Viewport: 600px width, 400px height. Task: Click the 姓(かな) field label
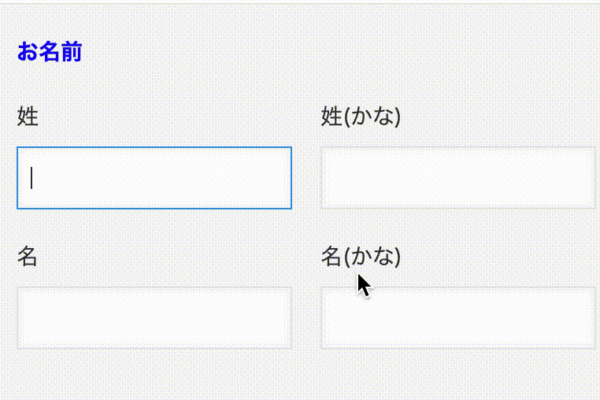[360, 117]
